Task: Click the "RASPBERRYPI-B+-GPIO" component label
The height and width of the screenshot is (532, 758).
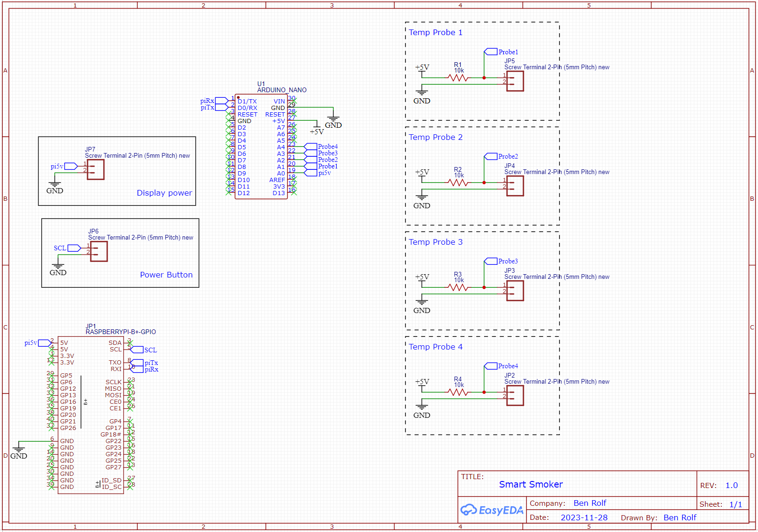Action: tap(121, 332)
